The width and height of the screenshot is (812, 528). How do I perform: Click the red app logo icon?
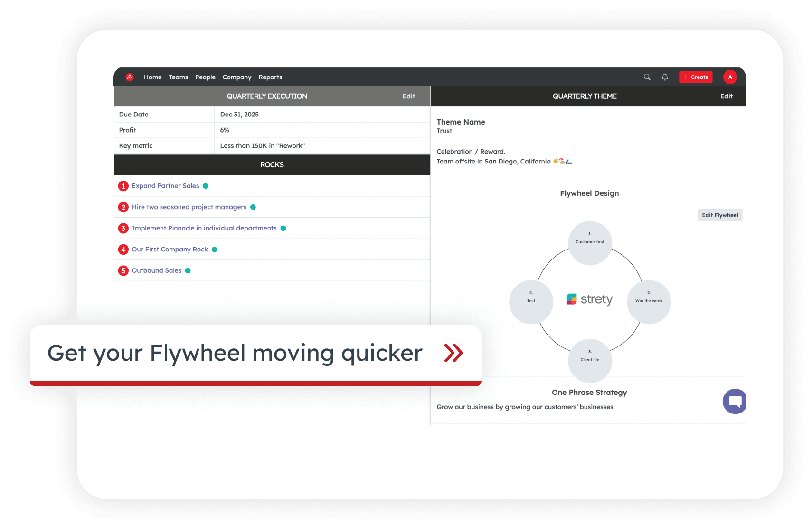pyautogui.click(x=130, y=77)
